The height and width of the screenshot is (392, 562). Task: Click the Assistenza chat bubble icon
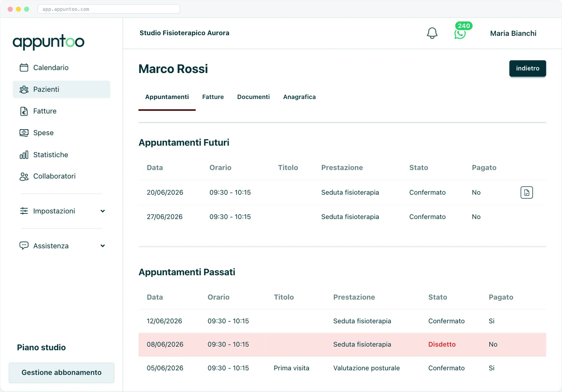tap(24, 246)
